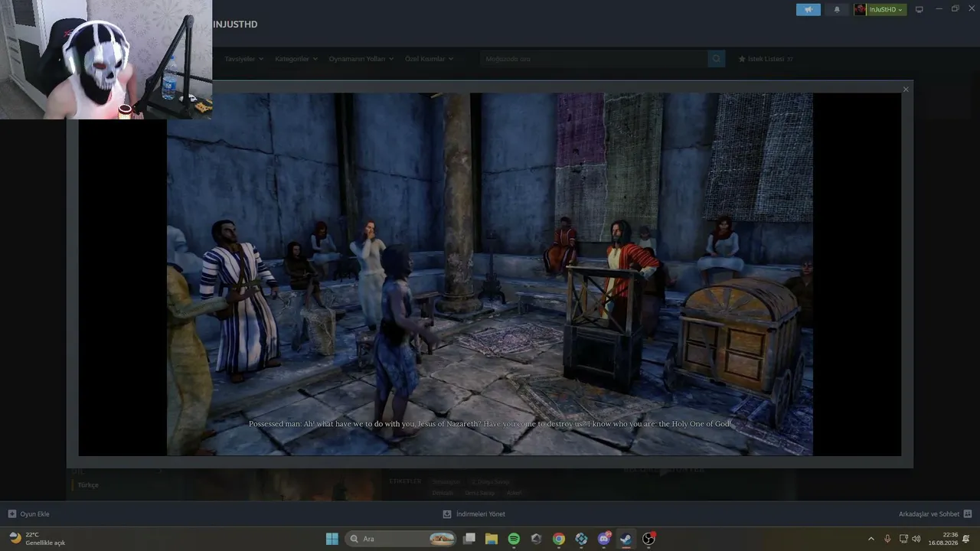Viewport: 980px width, 551px height.
Task: Open the network tray icon
Action: pyautogui.click(x=903, y=539)
